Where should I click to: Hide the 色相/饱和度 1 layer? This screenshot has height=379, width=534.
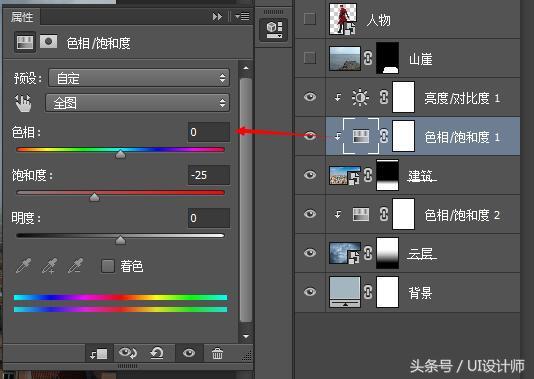coord(310,136)
